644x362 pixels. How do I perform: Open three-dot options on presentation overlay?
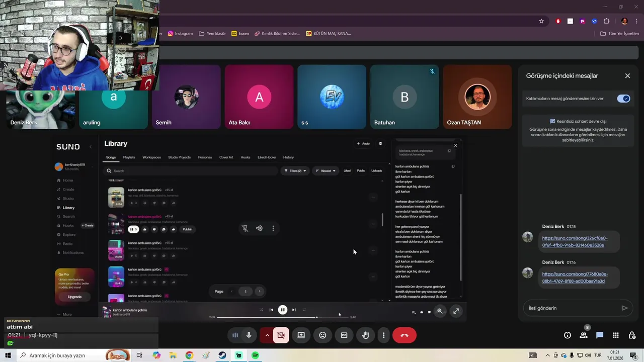[x=273, y=228]
